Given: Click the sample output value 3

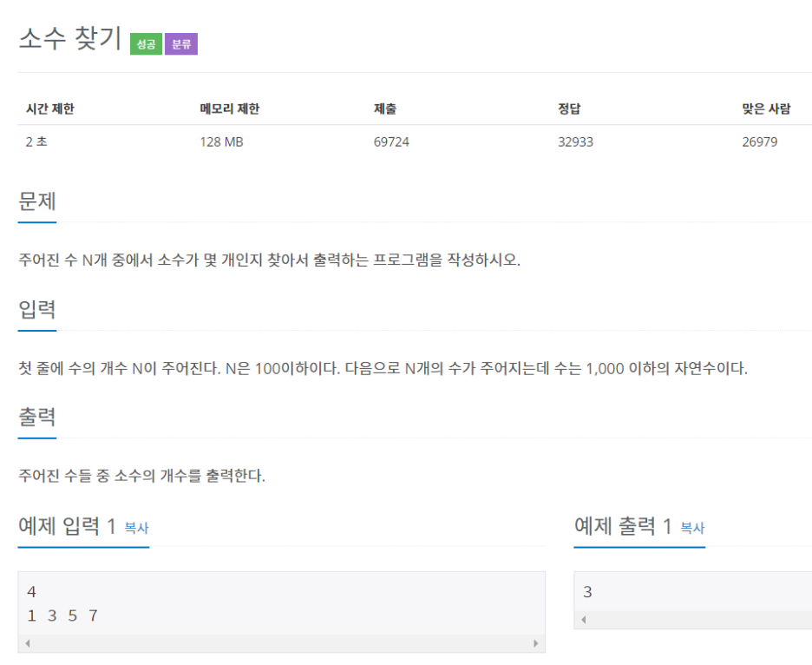Looking at the screenshot, I should tap(587, 592).
